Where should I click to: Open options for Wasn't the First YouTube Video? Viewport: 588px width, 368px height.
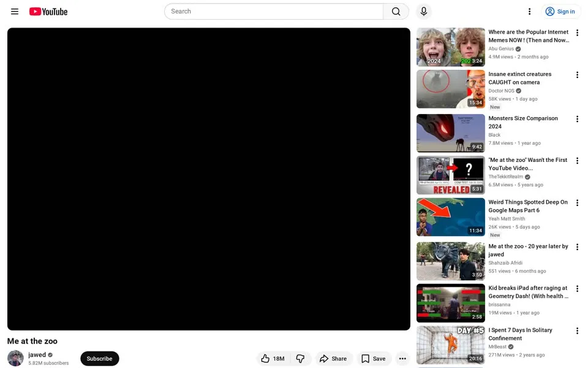(x=577, y=161)
